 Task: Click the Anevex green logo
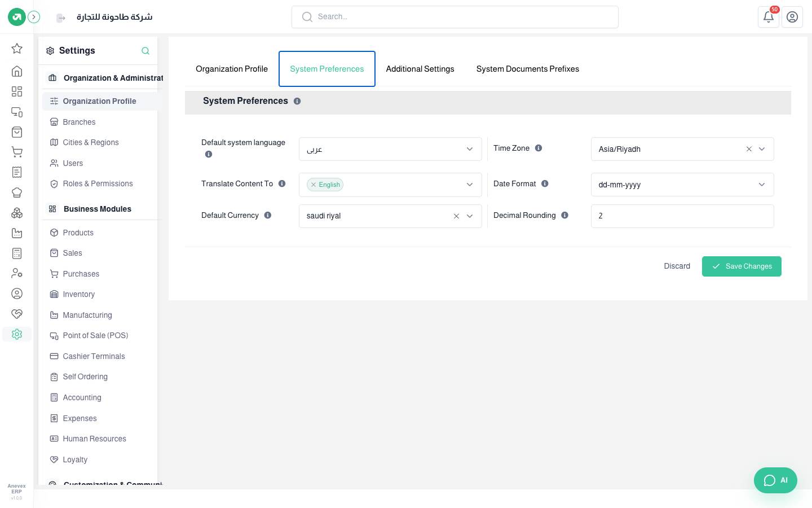(x=17, y=17)
